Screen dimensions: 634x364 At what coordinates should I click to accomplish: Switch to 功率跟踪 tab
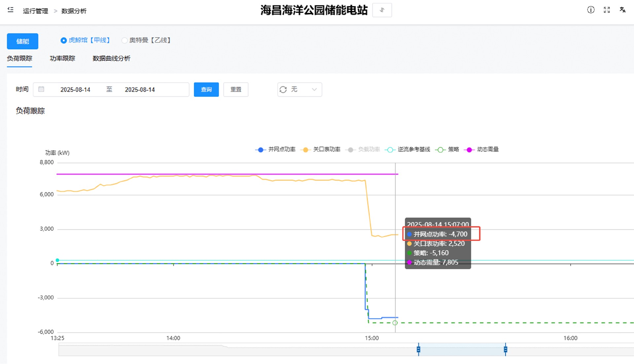(62, 58)
